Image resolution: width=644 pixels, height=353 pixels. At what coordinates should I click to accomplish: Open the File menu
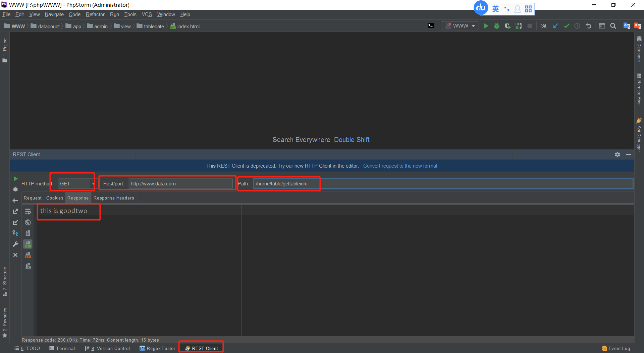(6, 14)
